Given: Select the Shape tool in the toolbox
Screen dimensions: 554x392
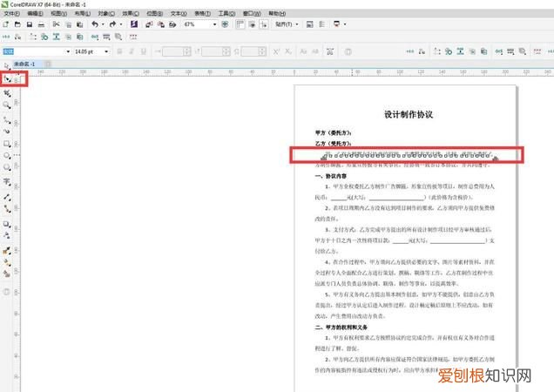Looking at the screenshot, I should (7, 78).
